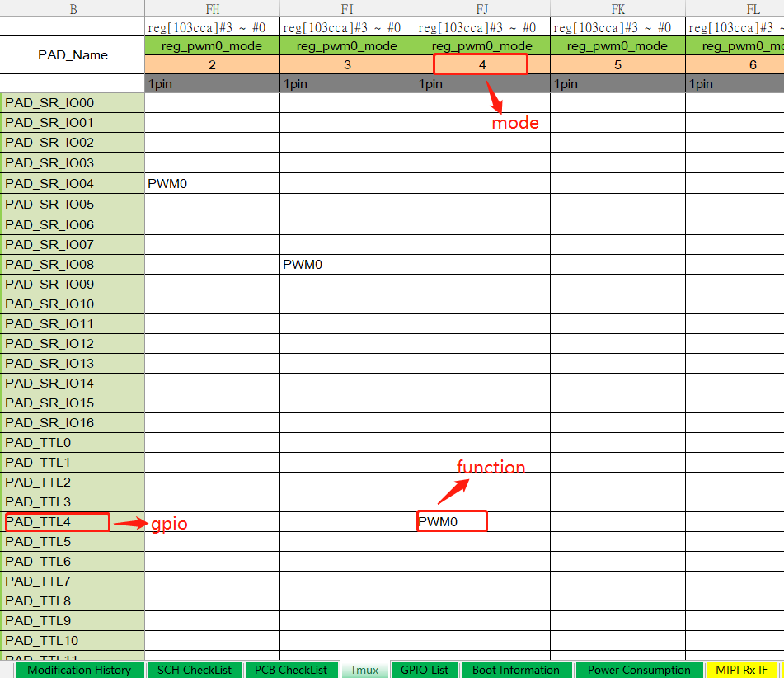
Task: Click the mode value 5 cell
Action: tap(617, 64)
